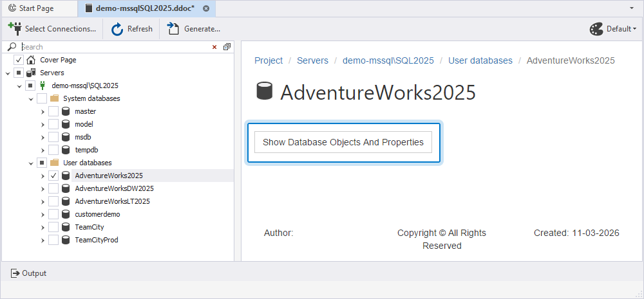This screenshot has width=644, height=299.
Task: Collapse the User databases folder
Action: pyautogui.click(x=30, y=163)
